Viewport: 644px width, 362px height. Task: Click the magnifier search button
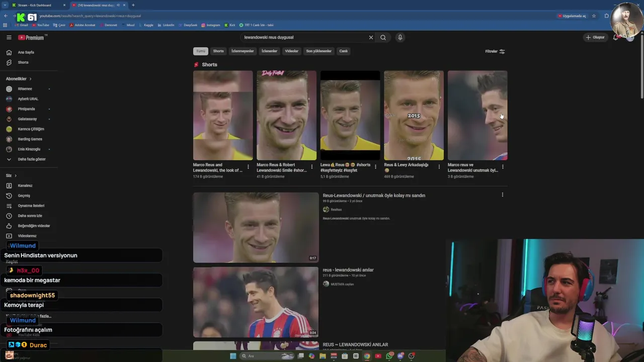(x=383, y=37)
